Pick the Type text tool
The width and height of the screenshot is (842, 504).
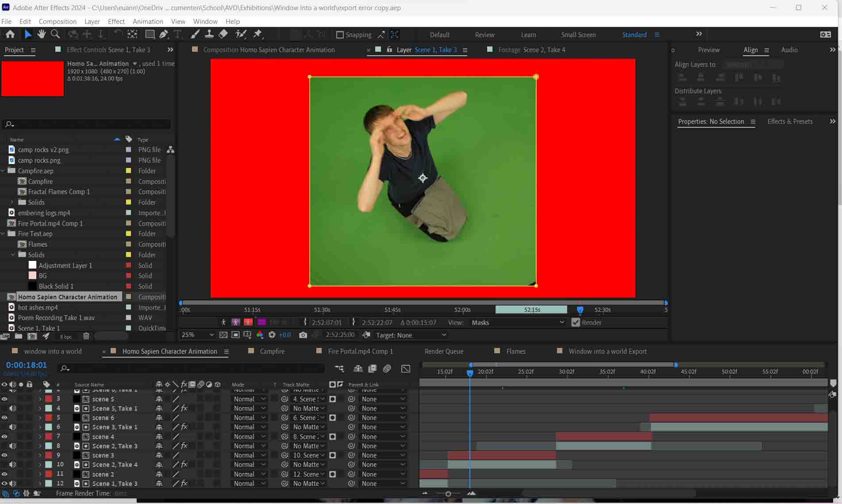(178, 34)
